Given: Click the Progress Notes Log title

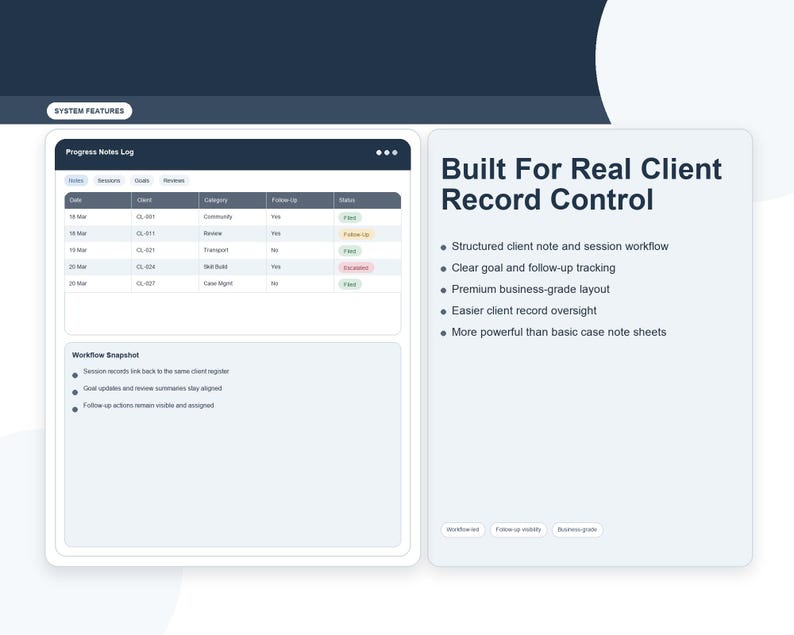Looking at the screenshot, I should point(100,152).
